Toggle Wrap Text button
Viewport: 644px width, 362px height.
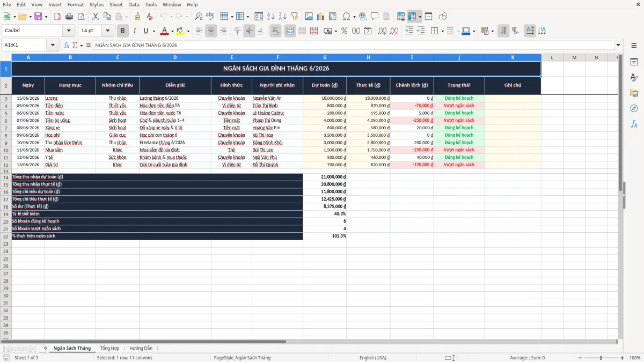coord(276,31)
